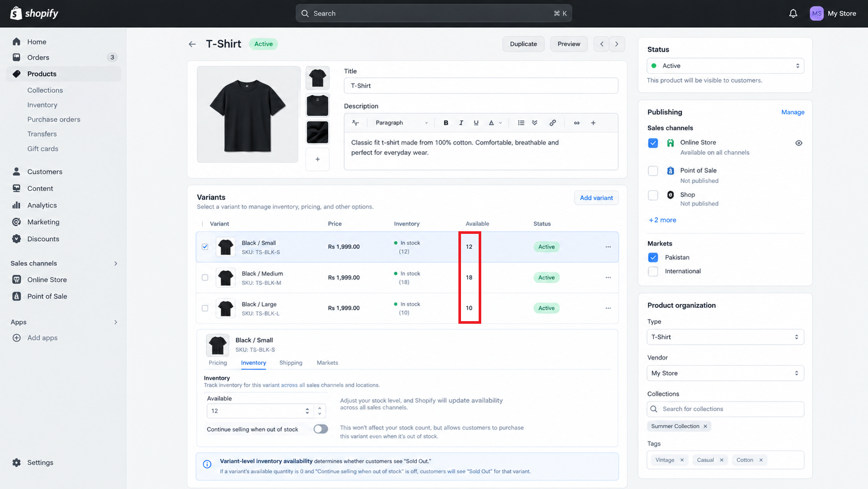Uncheck the Black / Small variant checkbox
This screenshot has width=868, height=489.
click(x=205, y=247)
